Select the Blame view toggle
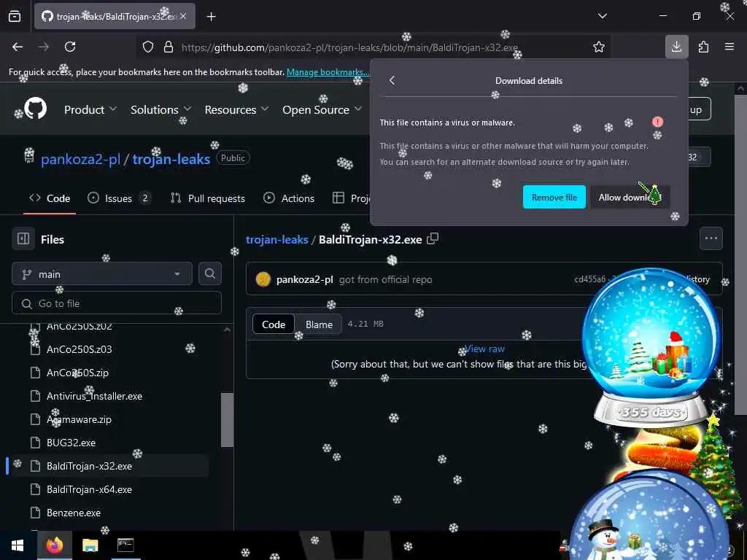Screen dimensions: 747x560 [x=319, y=324]
